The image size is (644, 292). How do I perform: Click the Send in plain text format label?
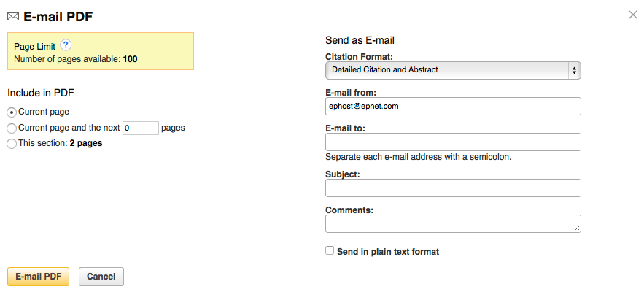click(388, 252)
